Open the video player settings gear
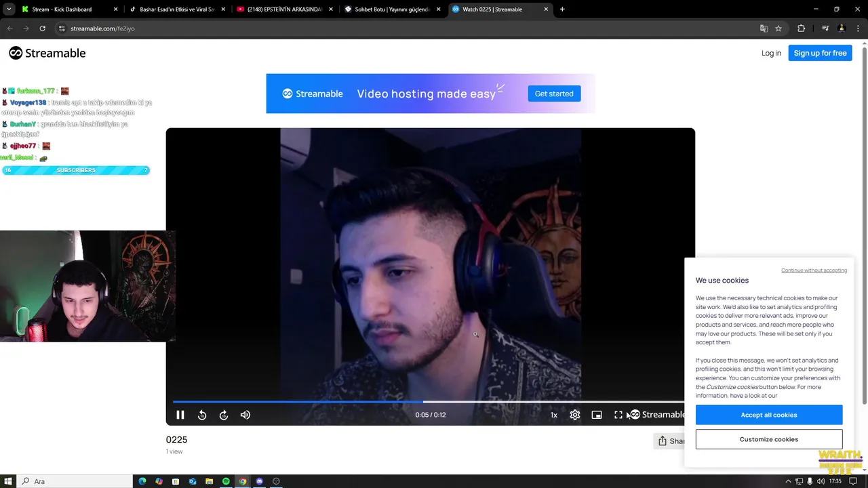The image size is (868, 488). [x=575, y=415]
